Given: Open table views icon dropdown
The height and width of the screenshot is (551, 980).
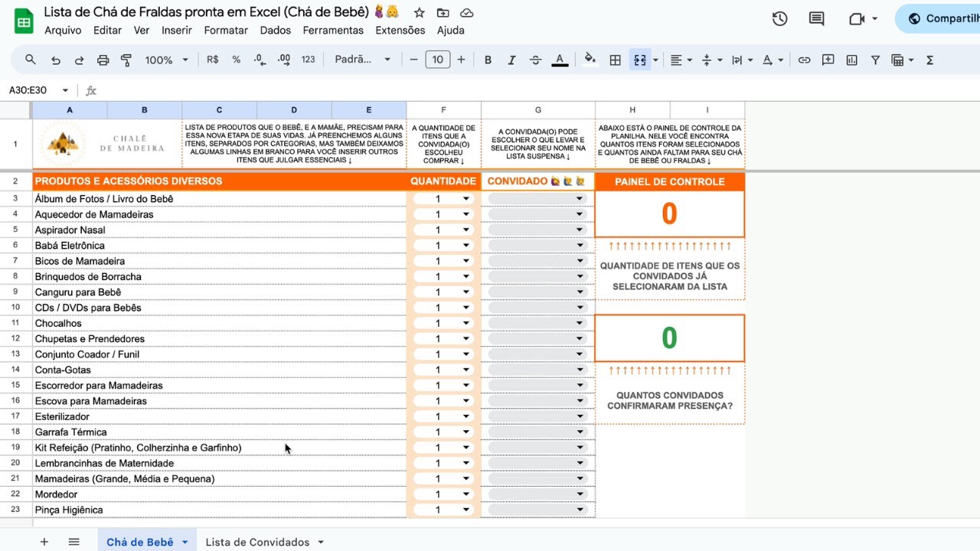Looking at the screenshot, I should click(903, 60).
